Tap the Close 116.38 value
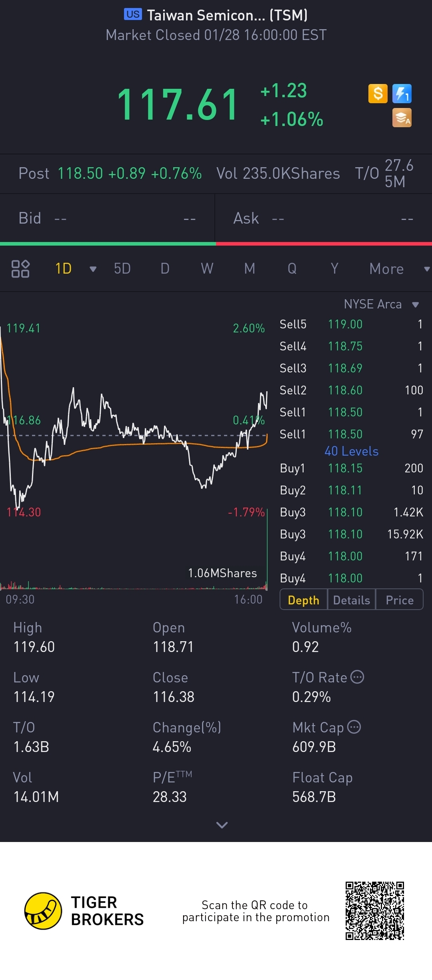The image size is (432, 980). point(174,697)
